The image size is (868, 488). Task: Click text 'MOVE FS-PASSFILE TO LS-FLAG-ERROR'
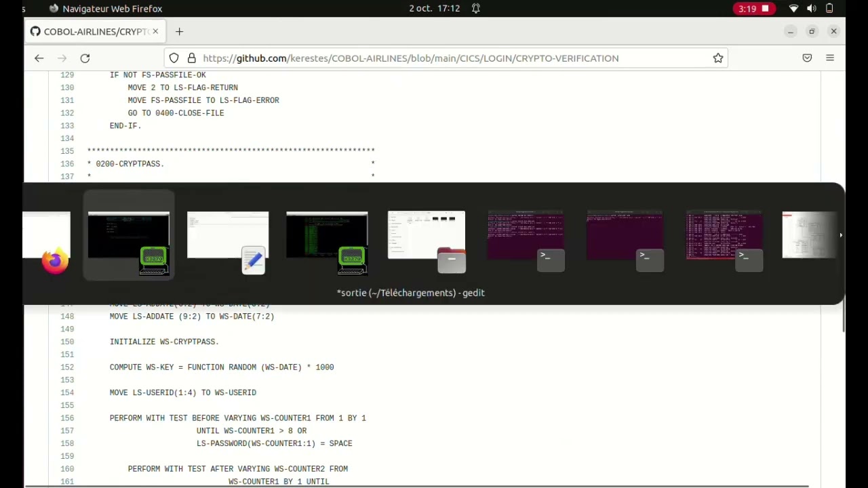203,100
